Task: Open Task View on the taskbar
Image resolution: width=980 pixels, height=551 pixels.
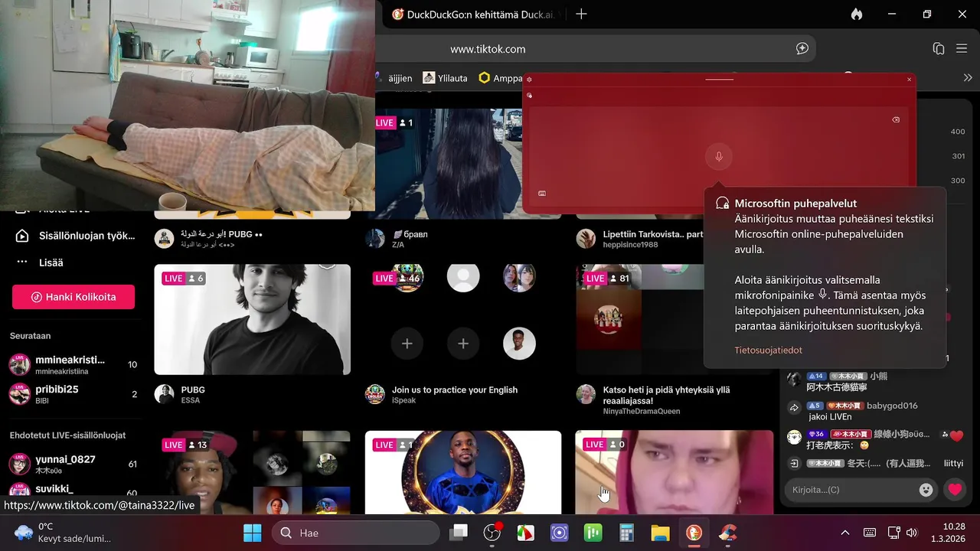Action: [x=458, y=533]
